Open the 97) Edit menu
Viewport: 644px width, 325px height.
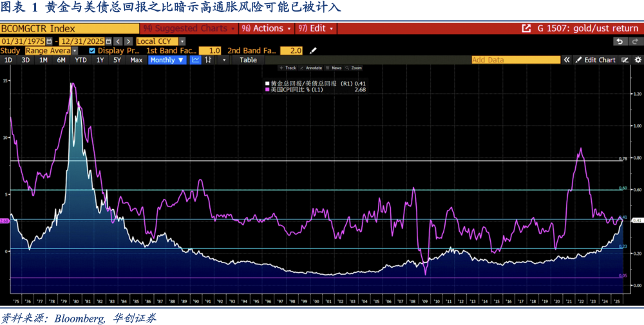coord(316,28)
